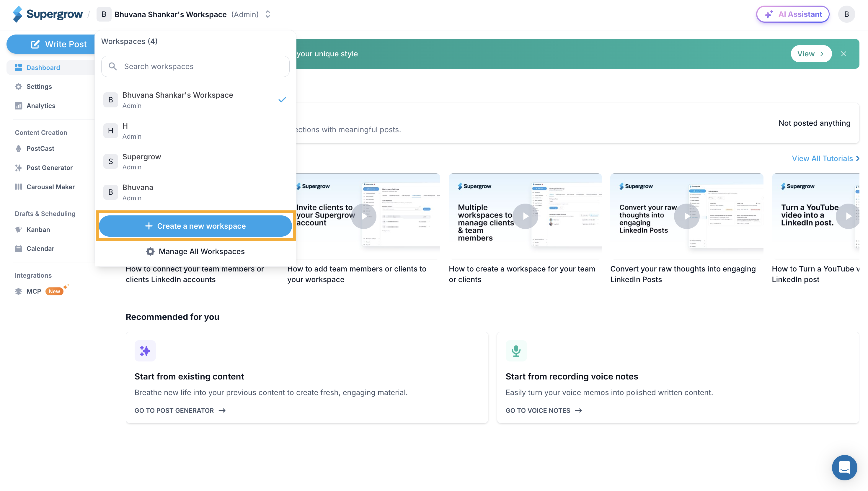Play the Invite clients tutorial video
Screen dimensions: 868x491
(364, 216)
